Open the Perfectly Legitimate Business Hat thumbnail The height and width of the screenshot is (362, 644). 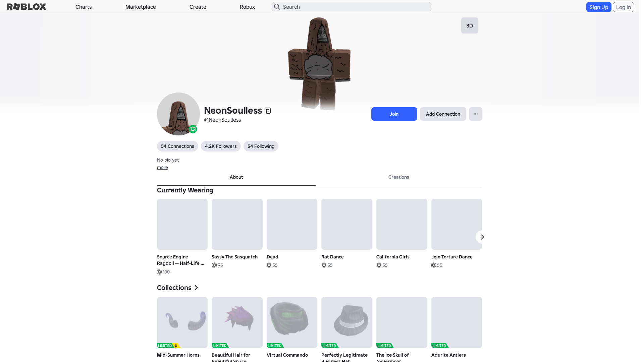347,322
